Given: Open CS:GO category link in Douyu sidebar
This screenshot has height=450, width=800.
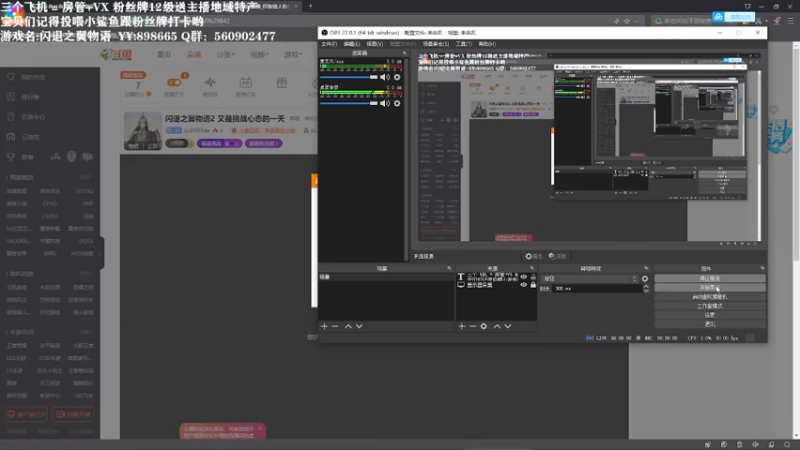Looking at the screenshot, I should [x=50, y=216].
